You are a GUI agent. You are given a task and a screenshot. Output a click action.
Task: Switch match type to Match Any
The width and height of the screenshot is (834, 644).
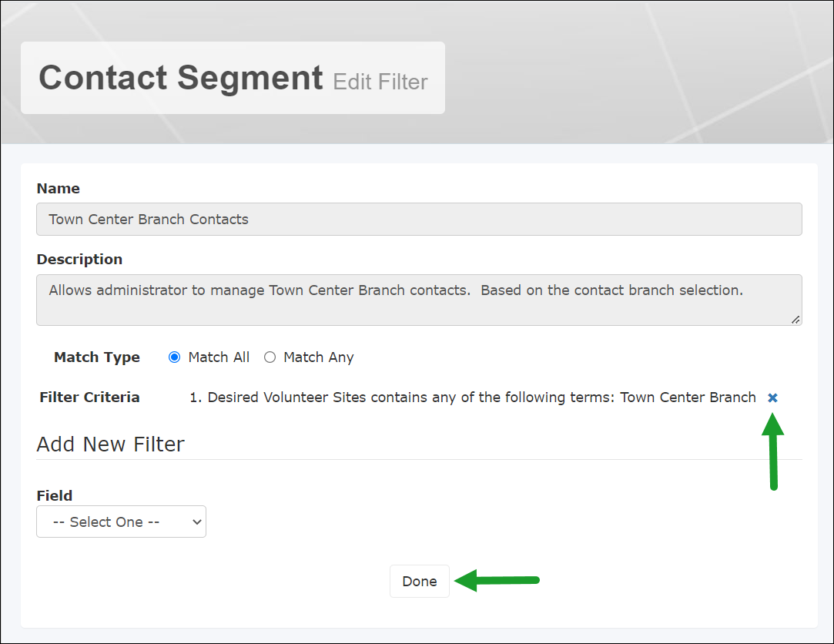270,357
